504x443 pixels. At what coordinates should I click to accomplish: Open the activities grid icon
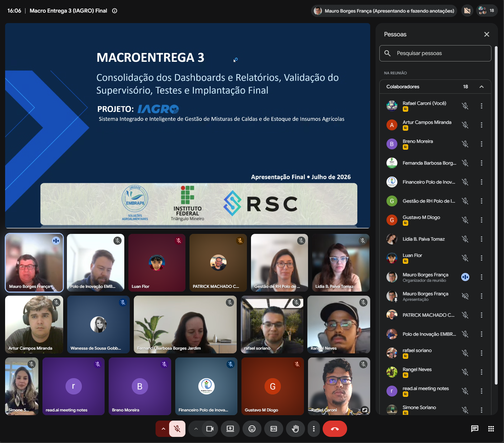491,429
